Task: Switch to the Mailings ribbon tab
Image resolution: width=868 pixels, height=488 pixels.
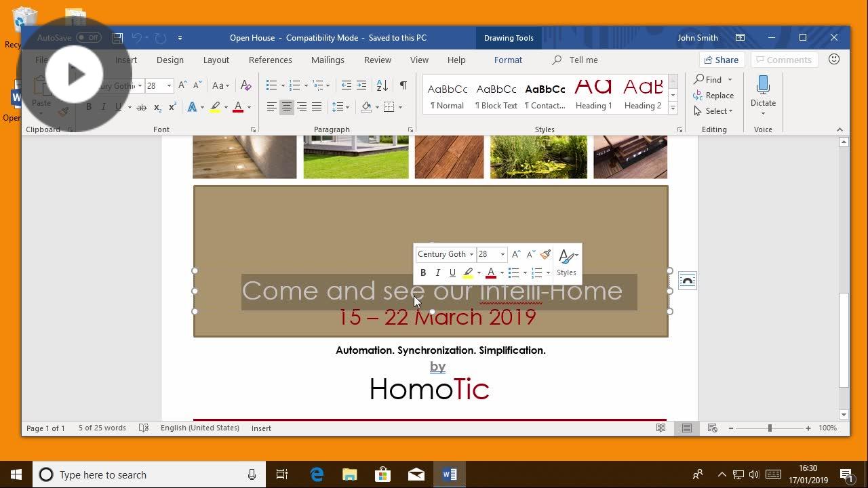Action: [x=328, y=60]
